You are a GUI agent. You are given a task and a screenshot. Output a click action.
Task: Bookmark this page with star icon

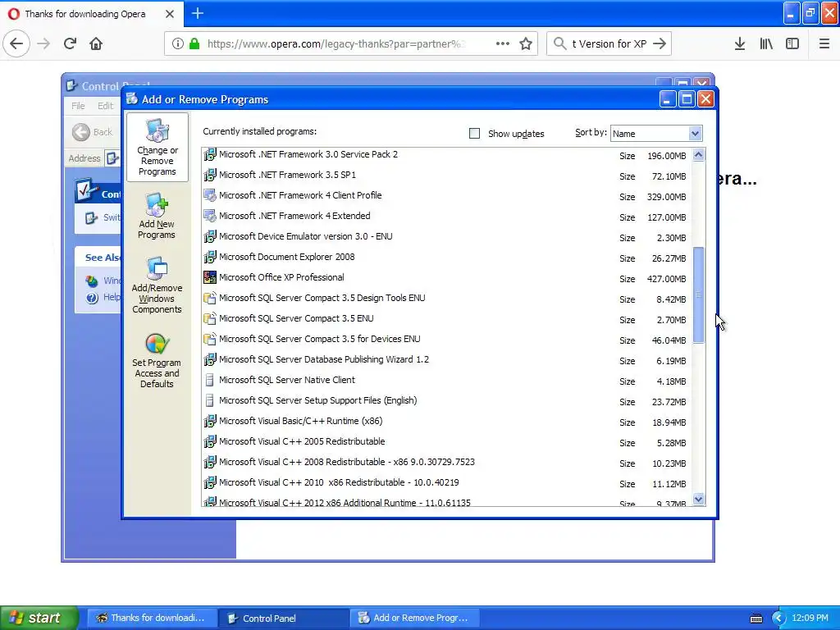coord(526,43)
